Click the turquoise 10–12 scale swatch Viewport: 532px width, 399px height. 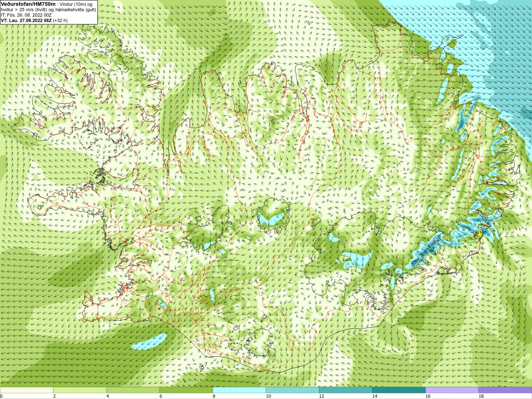coord(293,390)
